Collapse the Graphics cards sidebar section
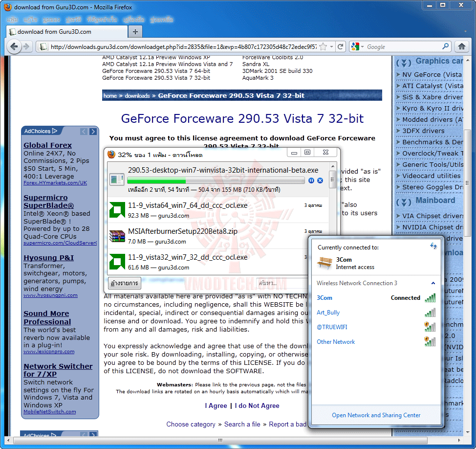The image size is (476, 449). coord(404,63)
